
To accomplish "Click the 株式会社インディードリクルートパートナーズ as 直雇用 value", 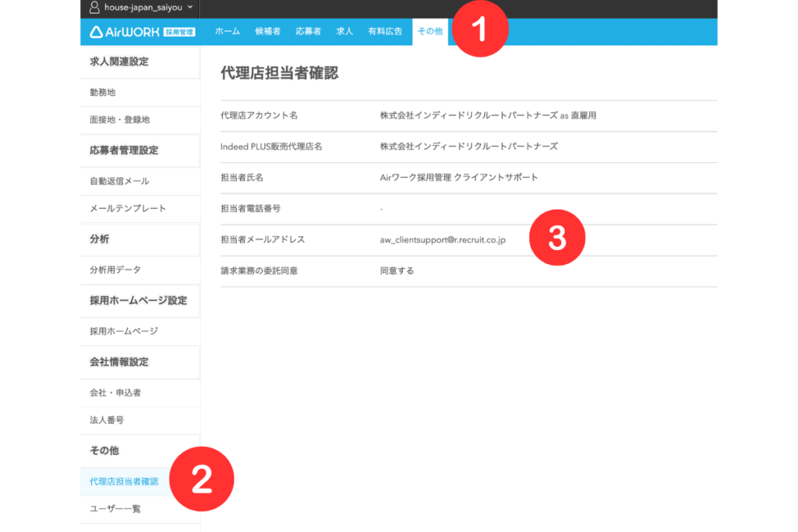I will tap(488, 116).
